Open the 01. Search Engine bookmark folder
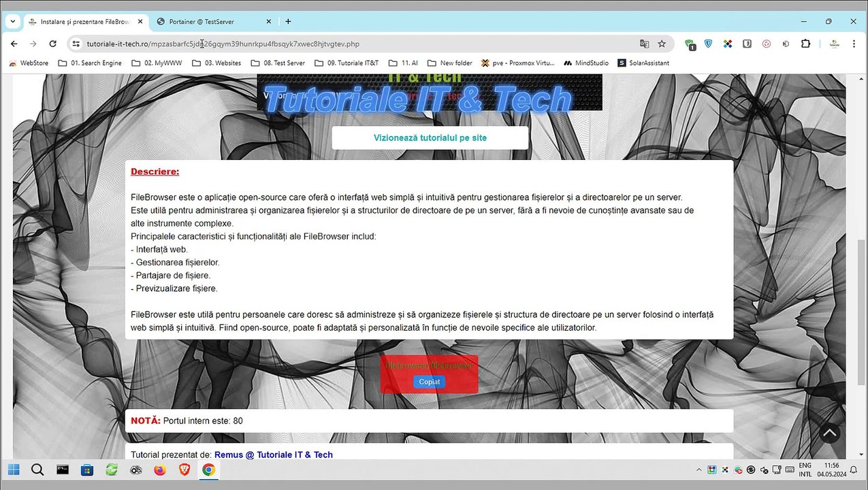 [x=90, y=63]
